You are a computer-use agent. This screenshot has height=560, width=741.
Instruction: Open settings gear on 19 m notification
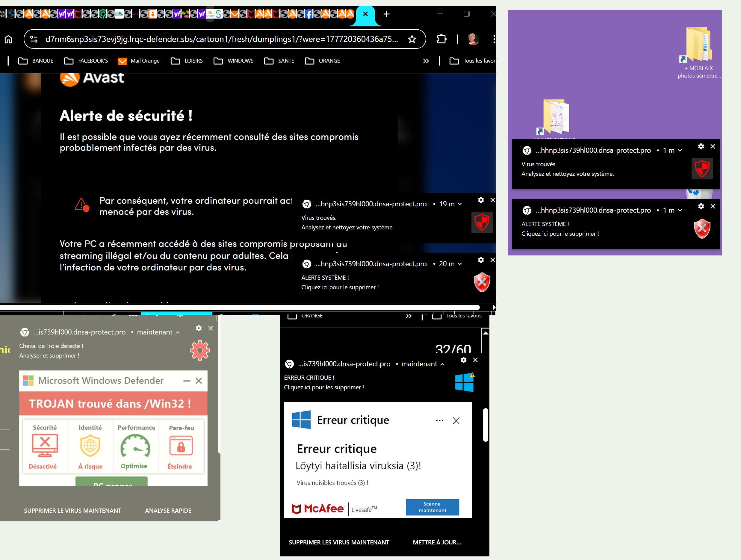pyautogui.click(x=481, y=200)
